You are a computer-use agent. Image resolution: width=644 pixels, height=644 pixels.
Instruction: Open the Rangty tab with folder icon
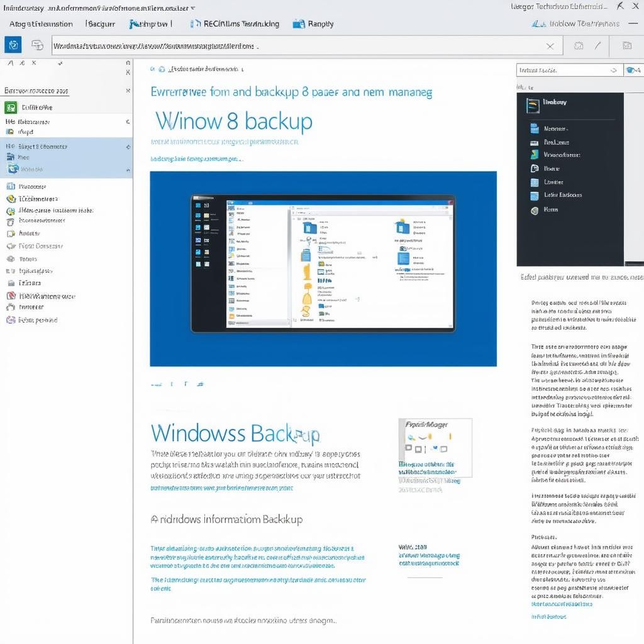pos(313,24)
